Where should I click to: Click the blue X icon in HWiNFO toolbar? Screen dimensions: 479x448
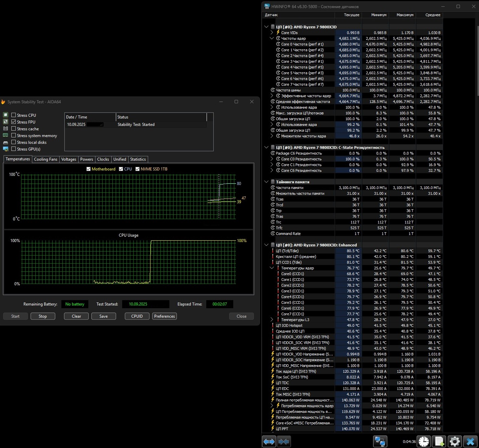click(471, 442)
